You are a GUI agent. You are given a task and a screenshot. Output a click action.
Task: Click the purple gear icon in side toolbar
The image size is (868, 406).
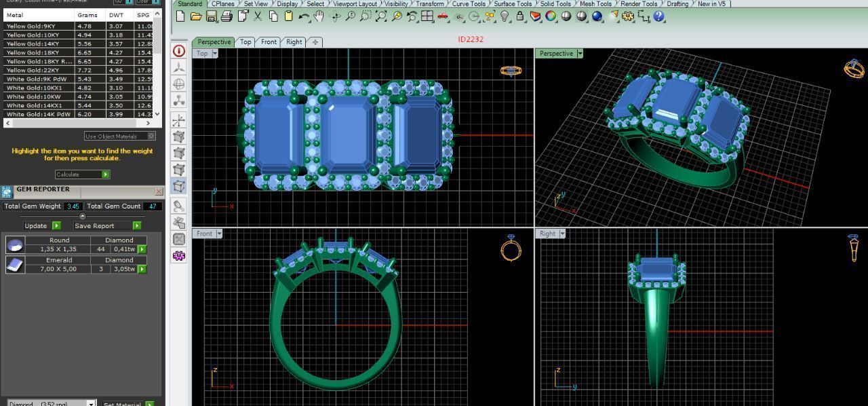coord(179,256)
